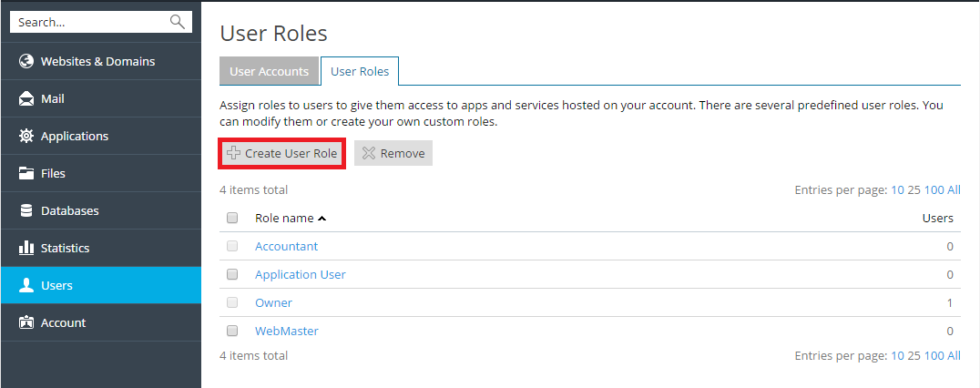This screenshot has width=980, height=388.
Task: Click the Mail envelope icon
Action: (26, 99)
